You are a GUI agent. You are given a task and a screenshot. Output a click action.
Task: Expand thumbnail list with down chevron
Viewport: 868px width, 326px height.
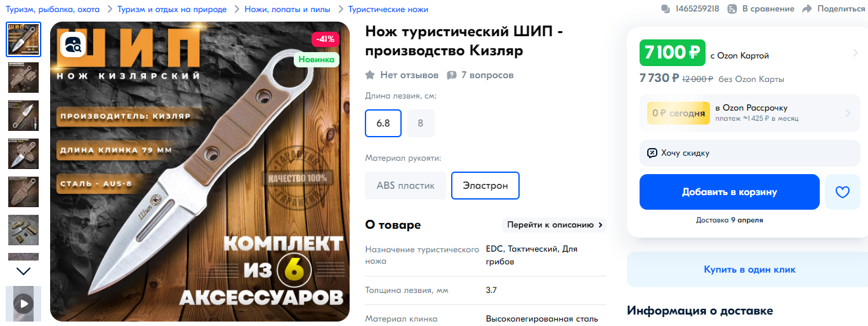23,271
